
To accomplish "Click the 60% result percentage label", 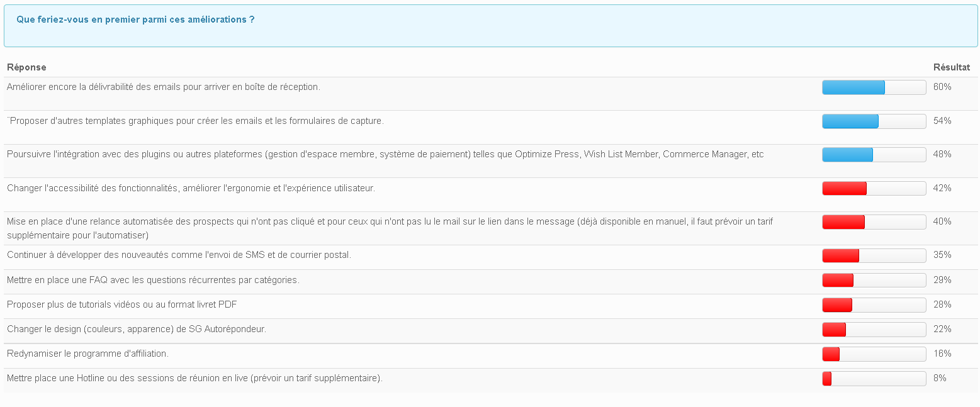I will 942,87.
